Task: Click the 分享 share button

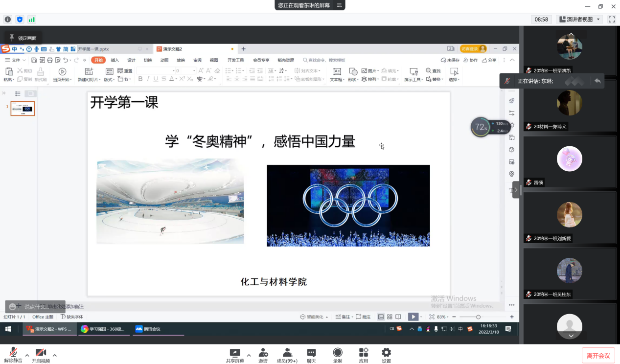Action: (x=489, y=60)
